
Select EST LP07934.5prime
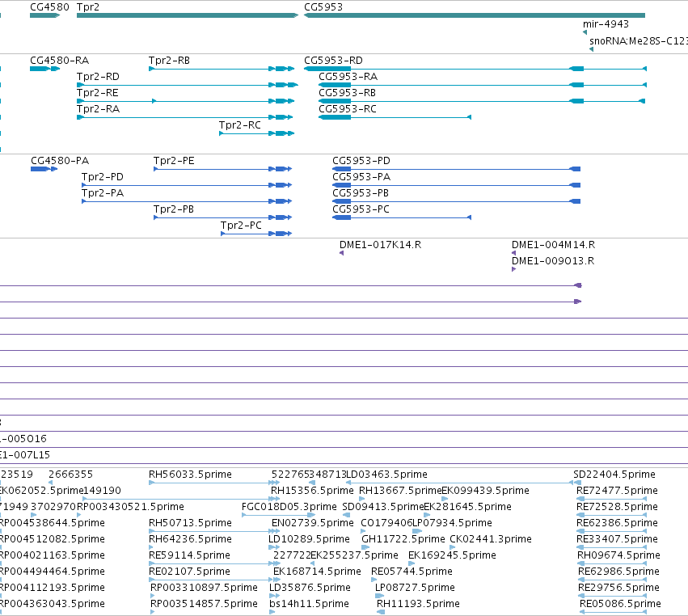click(x=452, y=523)
